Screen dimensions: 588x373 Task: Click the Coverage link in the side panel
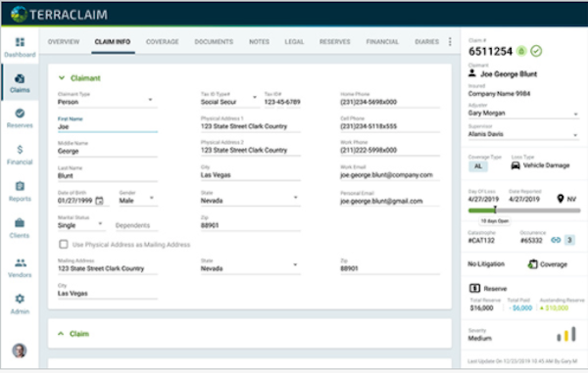pyautogui.click(x=548, y=264)
